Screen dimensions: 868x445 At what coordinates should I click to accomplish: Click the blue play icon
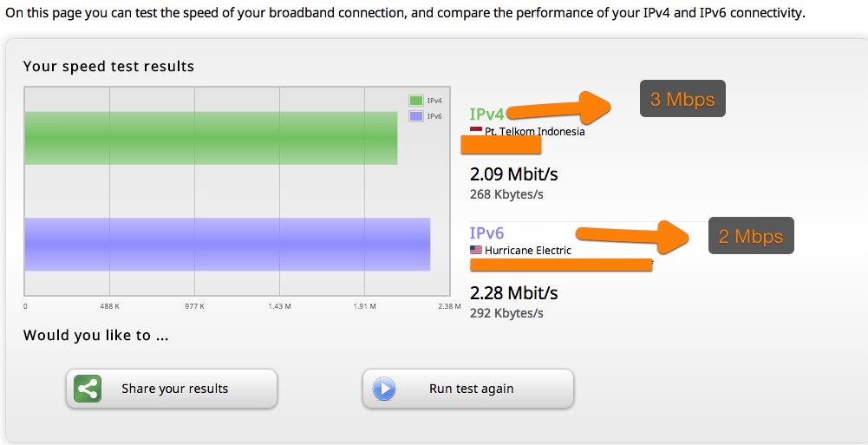pos(384,389)
